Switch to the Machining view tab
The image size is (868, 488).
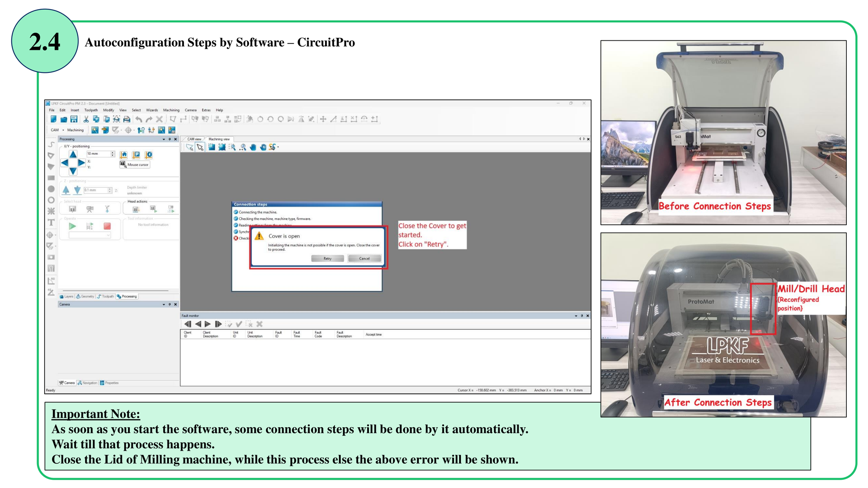(219, 139)
